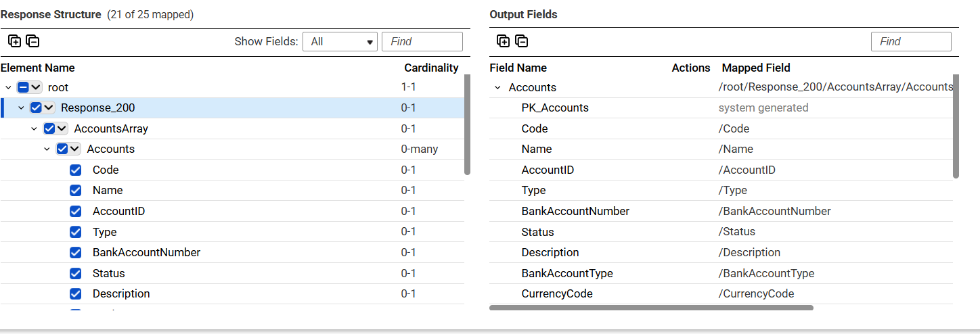
Task: Click the Status output field name
Action: pos(537,232)
